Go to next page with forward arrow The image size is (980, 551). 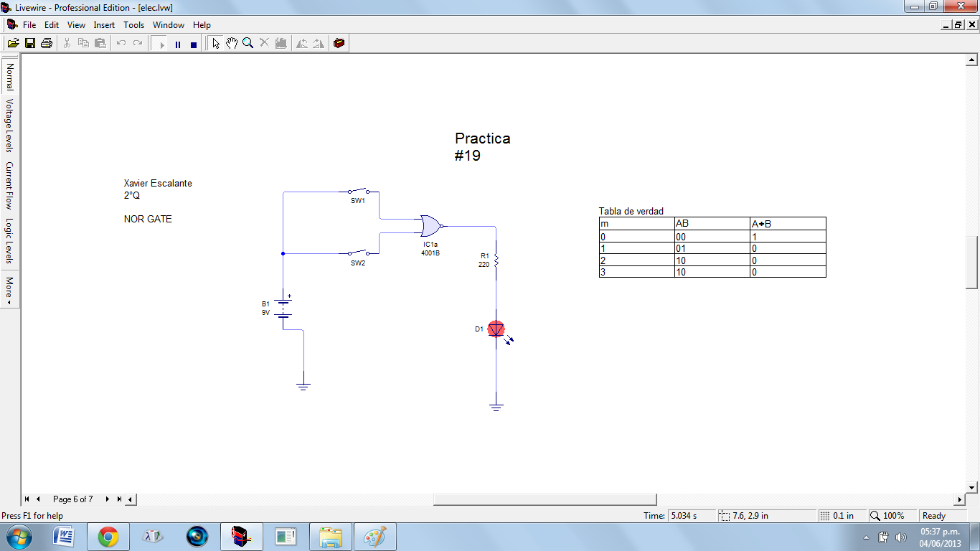[x=108, y=499]
